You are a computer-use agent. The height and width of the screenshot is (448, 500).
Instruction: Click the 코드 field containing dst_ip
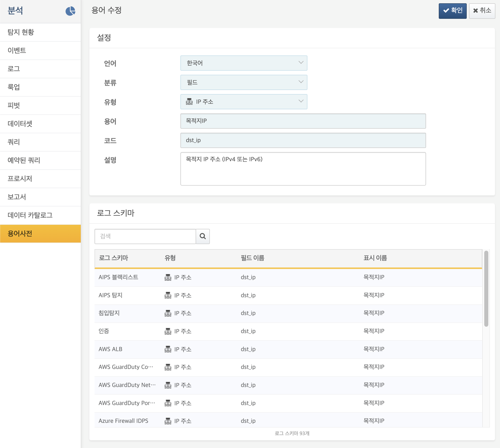tap(303, 140)
